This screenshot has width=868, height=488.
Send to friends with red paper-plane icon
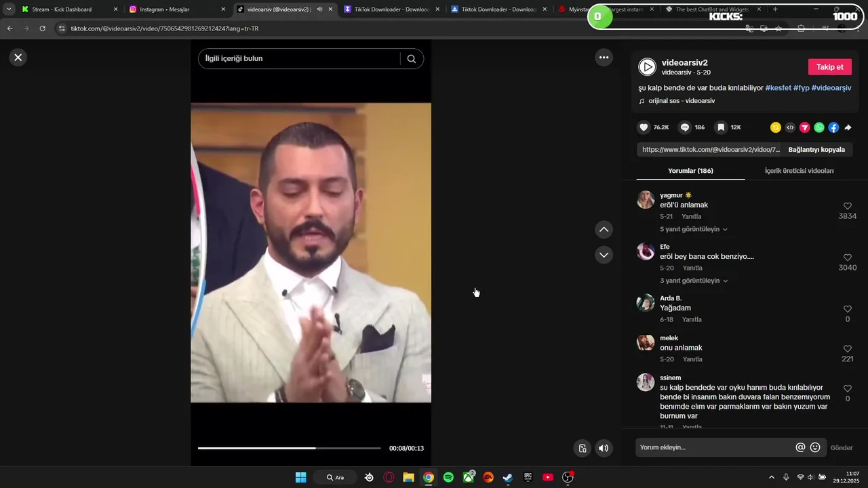[805, 127]
